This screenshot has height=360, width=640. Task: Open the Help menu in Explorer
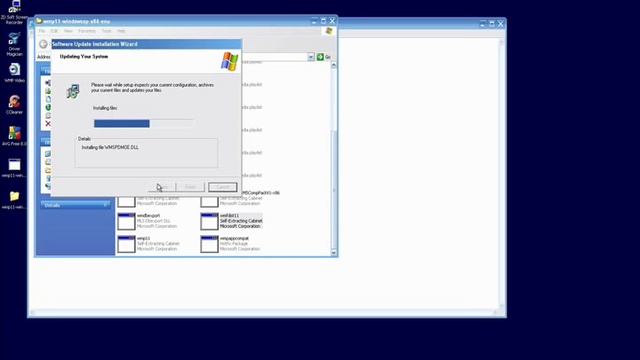121,31
